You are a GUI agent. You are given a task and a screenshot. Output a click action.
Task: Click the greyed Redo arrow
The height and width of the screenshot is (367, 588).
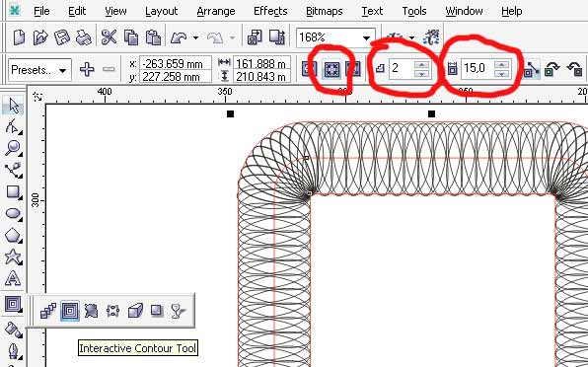click(215, 37)
